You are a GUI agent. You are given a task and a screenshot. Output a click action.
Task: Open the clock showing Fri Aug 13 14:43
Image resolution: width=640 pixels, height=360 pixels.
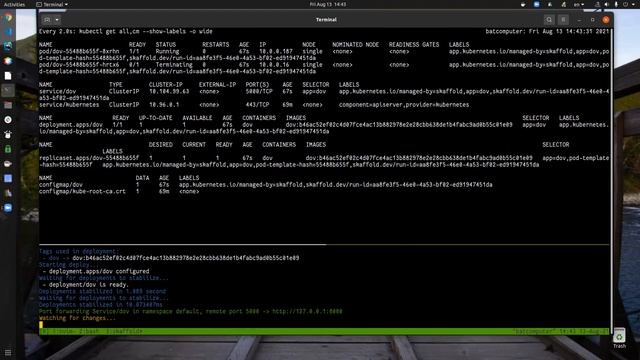[328, 4]
